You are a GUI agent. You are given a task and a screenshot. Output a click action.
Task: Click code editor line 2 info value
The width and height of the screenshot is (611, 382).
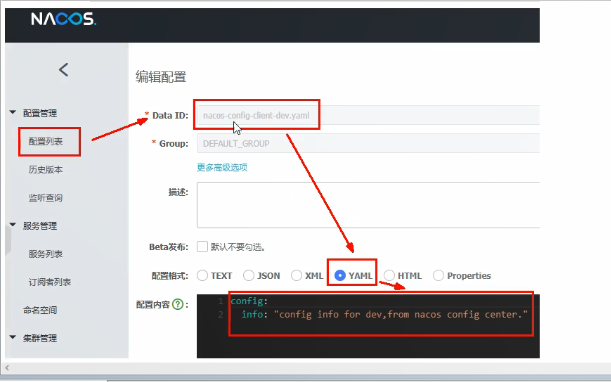tap(401, 314)
